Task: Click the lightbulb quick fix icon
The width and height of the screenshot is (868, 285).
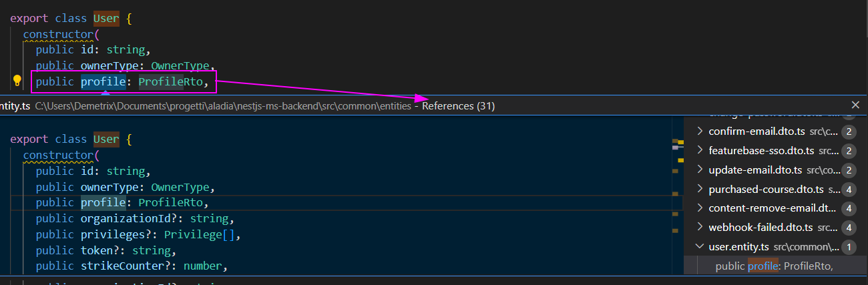Action: point(18,81)
